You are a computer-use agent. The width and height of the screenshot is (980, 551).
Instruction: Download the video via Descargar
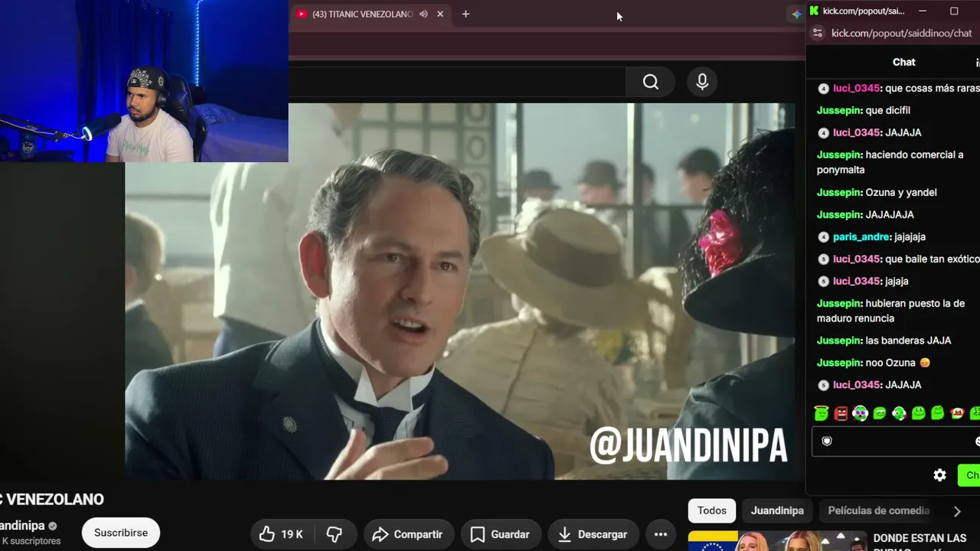click(592, 534)
